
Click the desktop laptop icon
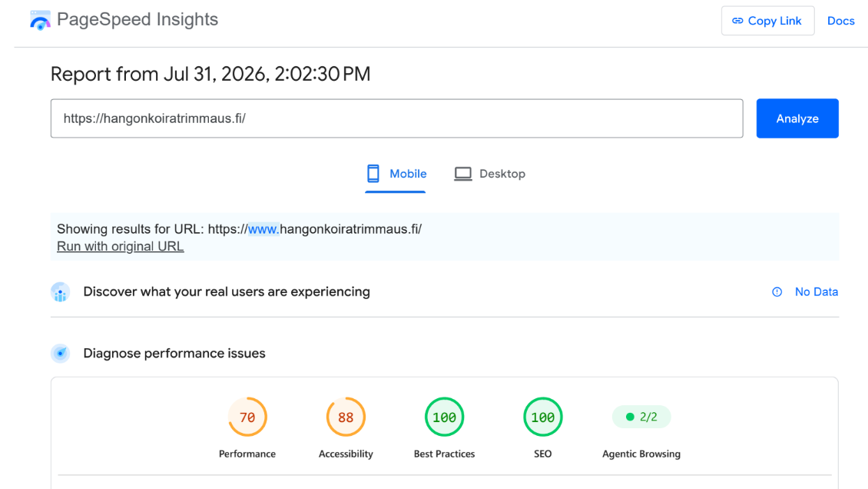462,174
